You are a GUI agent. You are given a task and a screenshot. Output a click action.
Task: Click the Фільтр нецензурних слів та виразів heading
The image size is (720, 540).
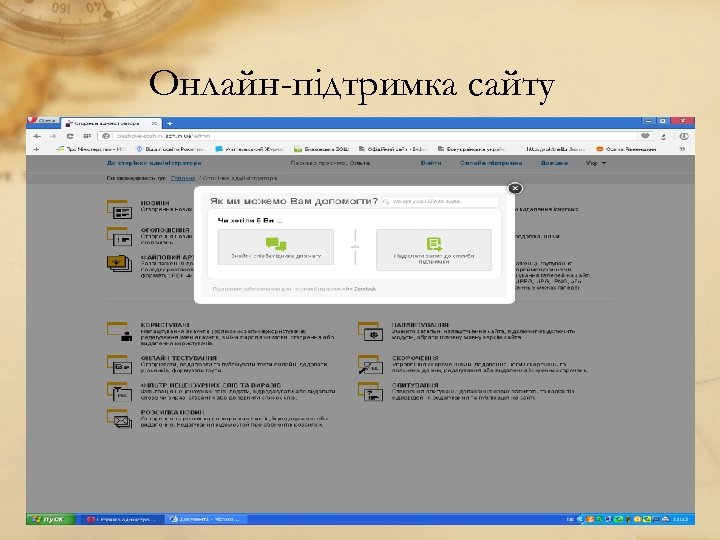(211, 385)
